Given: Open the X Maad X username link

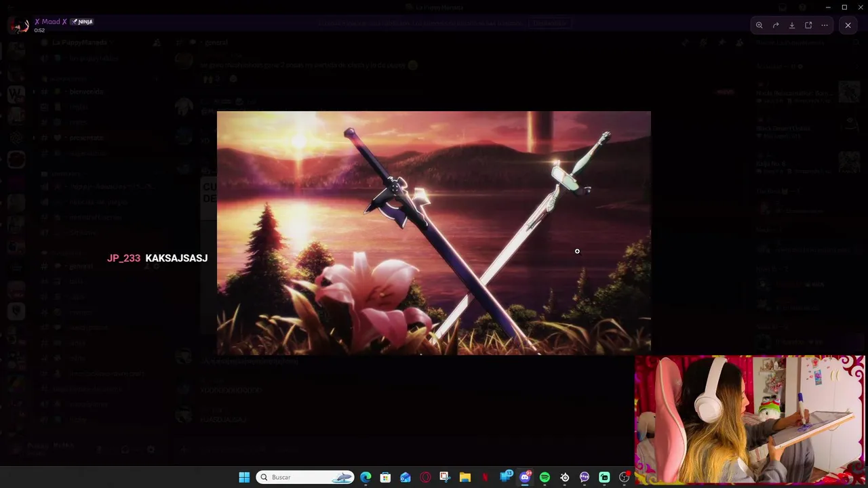Looking at the screenshot, I should (51, 22).
